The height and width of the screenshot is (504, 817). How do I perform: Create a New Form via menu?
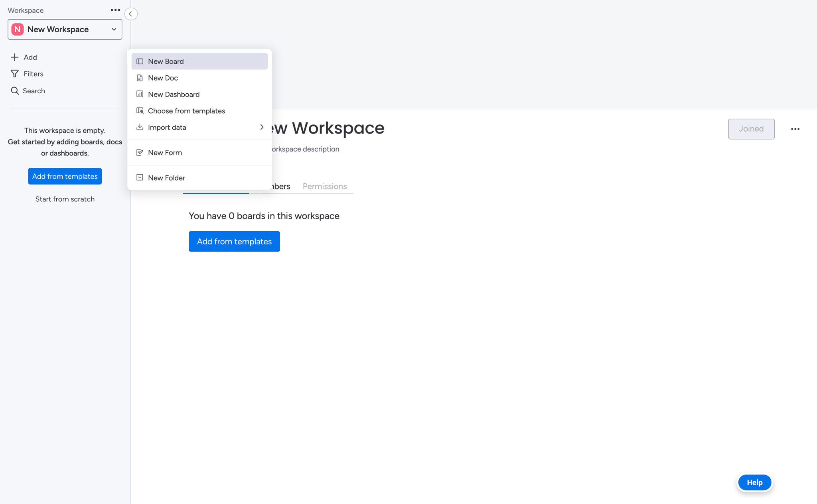pyautogui.click(x=165, y=152)
